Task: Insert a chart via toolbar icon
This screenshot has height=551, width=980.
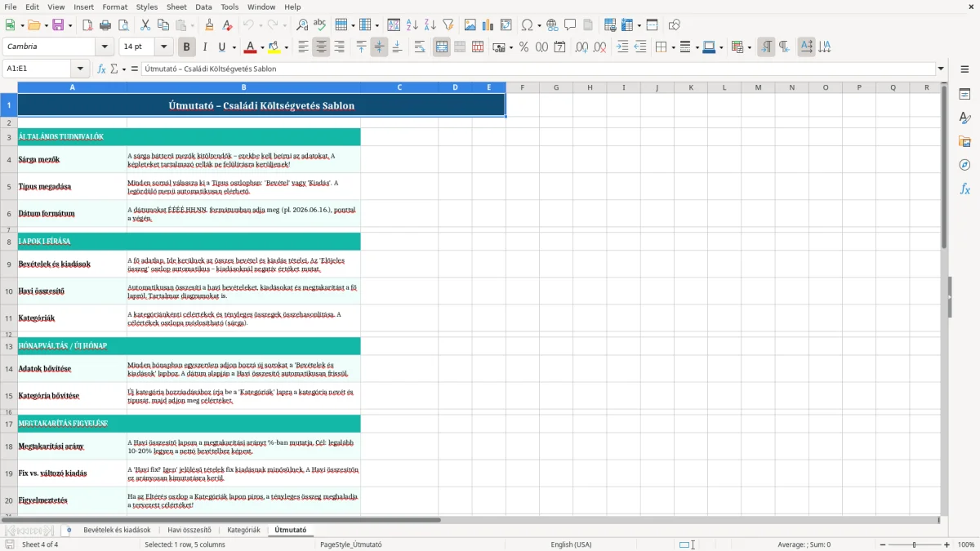Action: point(488,25)
